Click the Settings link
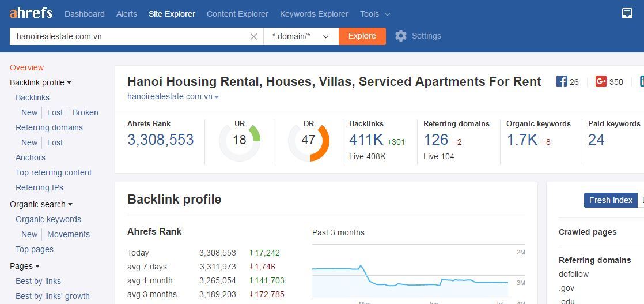This screenshot has height=304, width=644. [426, 36]
